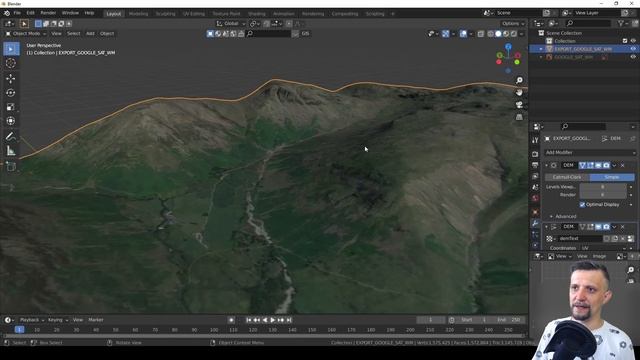Open the Scene properties tab
This screenshot has height=360, width=640.
(535, 187)
